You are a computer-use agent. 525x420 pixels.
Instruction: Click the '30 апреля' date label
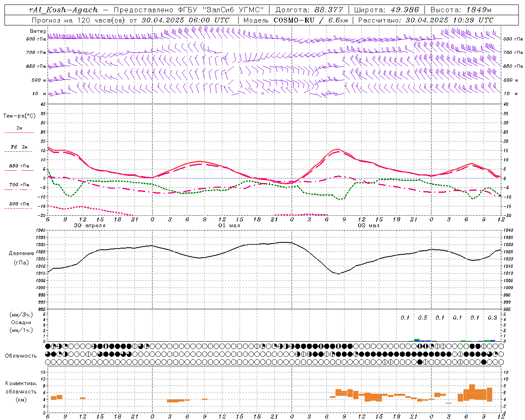[x=90, y=226]
